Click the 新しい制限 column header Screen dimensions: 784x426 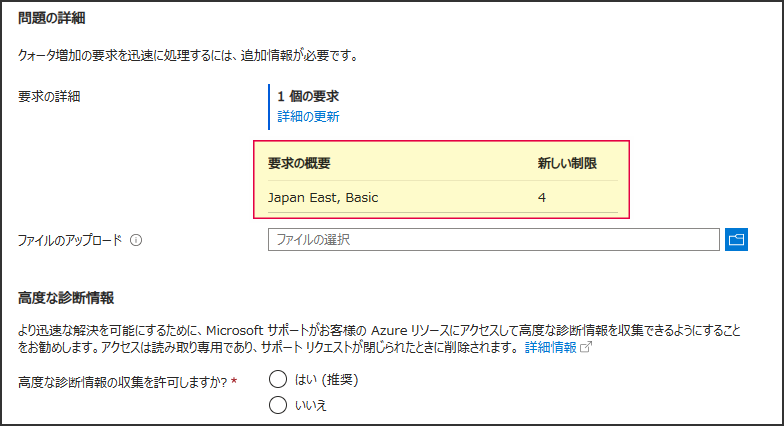(567, 164)
